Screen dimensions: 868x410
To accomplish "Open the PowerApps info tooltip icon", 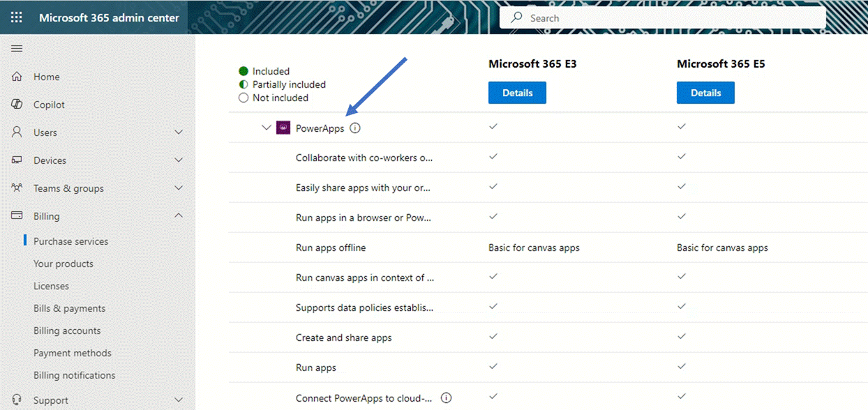I will pyautogui.click(x=355, y=128).
